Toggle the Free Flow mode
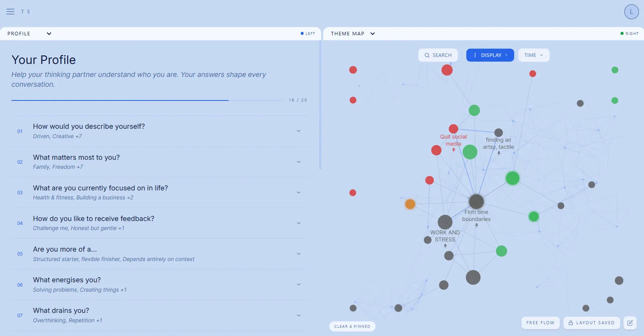 click(540, 323)
